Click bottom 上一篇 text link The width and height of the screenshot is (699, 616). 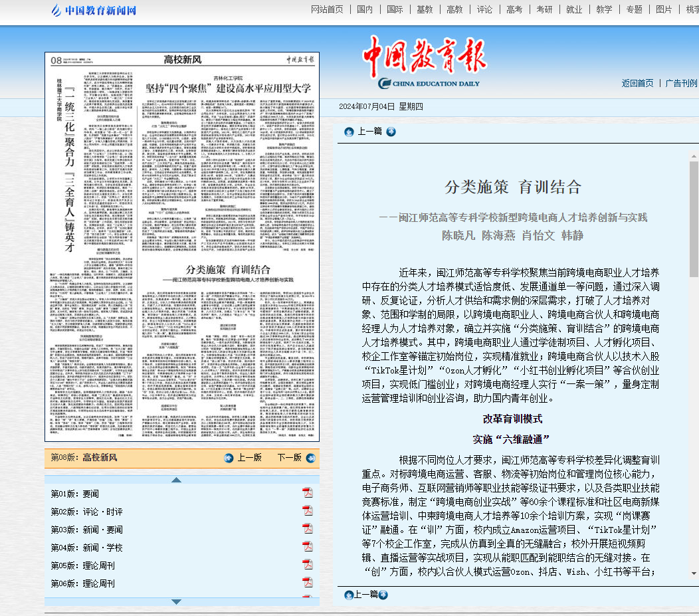365,594
